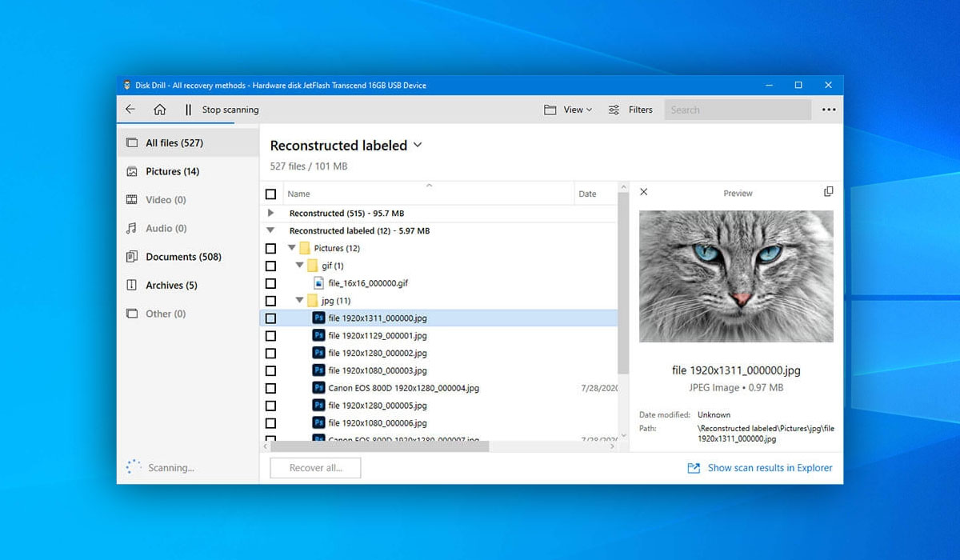The width and height of the screenshot is (960, 560).
Task: Click the Photoshop icon of file 1920x1311_000000.jpg
Action: [x=318, y=318]
